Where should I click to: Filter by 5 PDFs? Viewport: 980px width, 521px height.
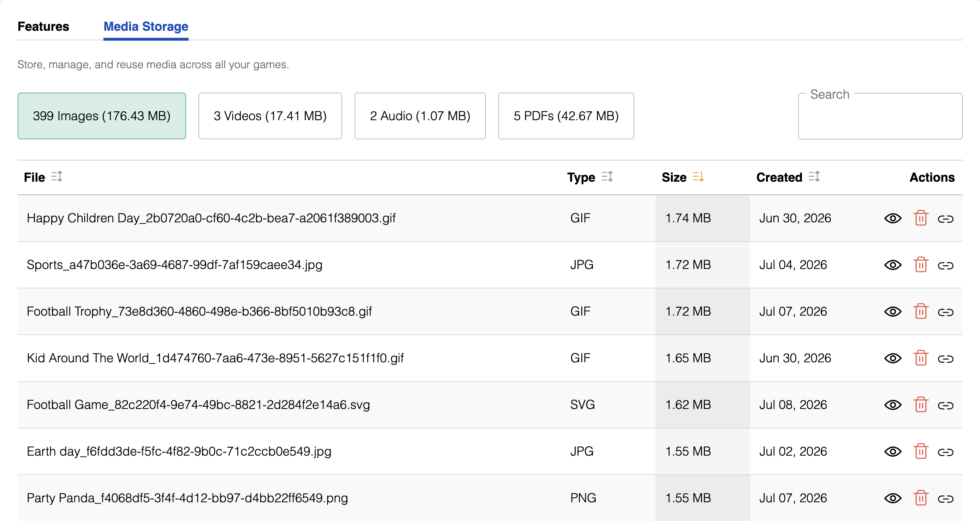[566, 116]
